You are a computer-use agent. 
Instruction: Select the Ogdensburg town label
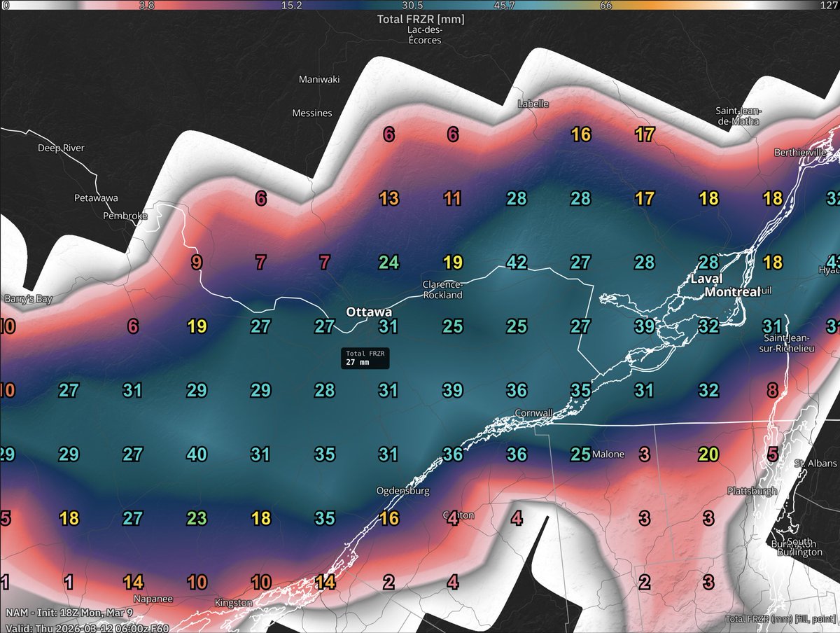402,491
